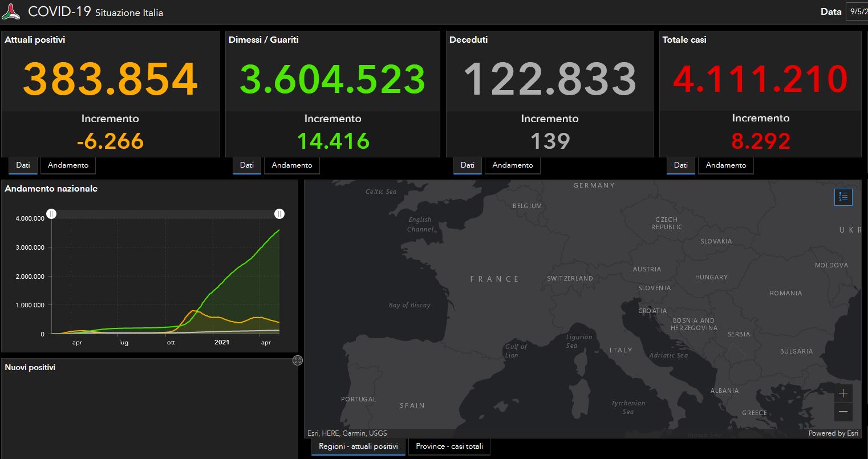Open the Powered by Esri link
The height and width of the screenshot is (459, 868).
pos(833,433)
